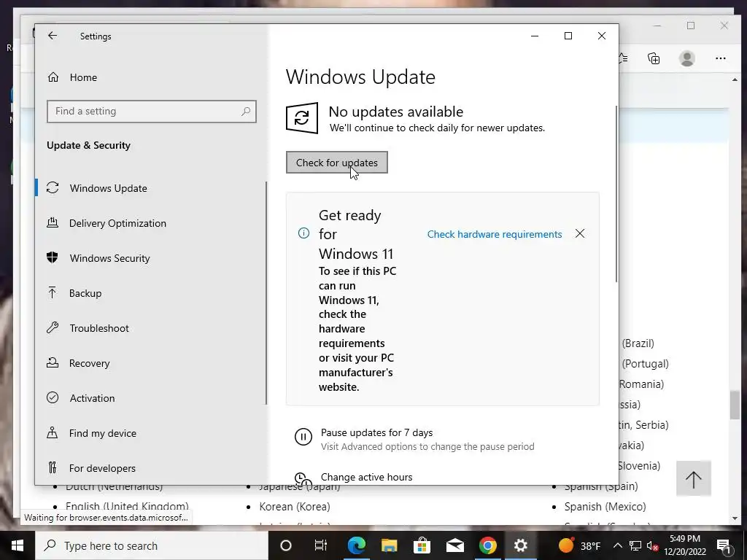Click the Check for updates button
Image resolution: width=747 pixels, height=560 pixels.
[x=337, y=163]
